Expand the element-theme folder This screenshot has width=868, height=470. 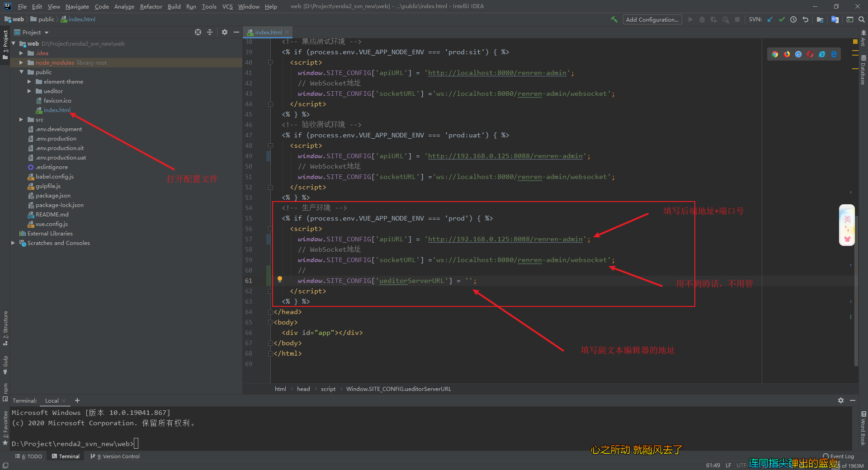(29, 82)
